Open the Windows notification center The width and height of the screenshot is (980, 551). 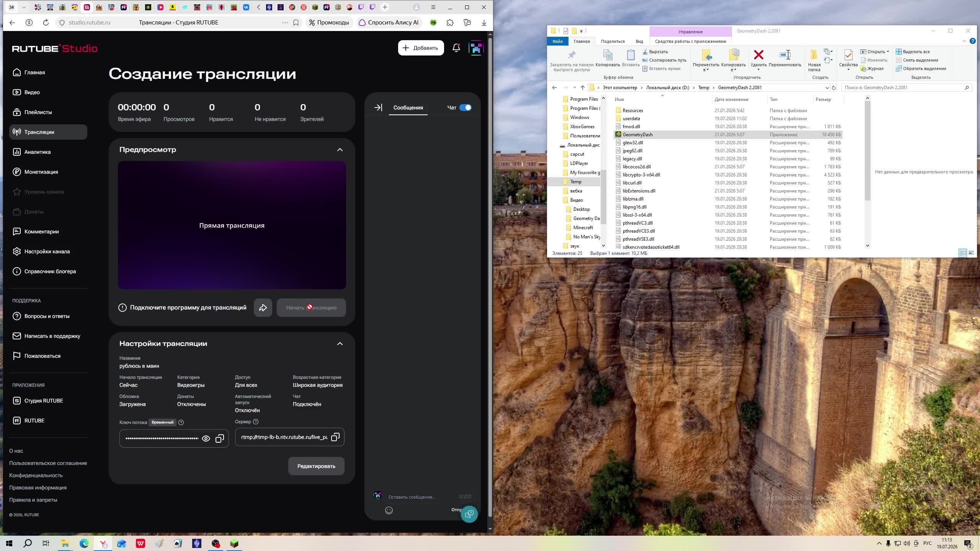[968, 543]
